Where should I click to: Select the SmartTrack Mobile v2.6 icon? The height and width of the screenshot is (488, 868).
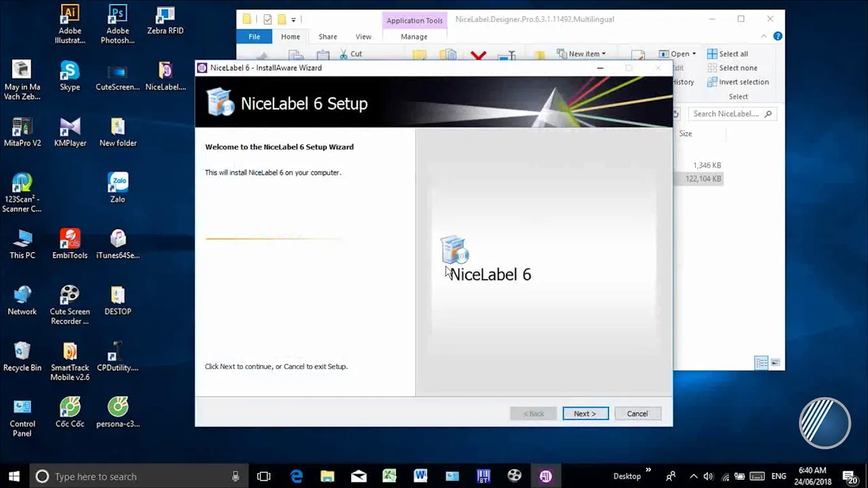point(70,362)
